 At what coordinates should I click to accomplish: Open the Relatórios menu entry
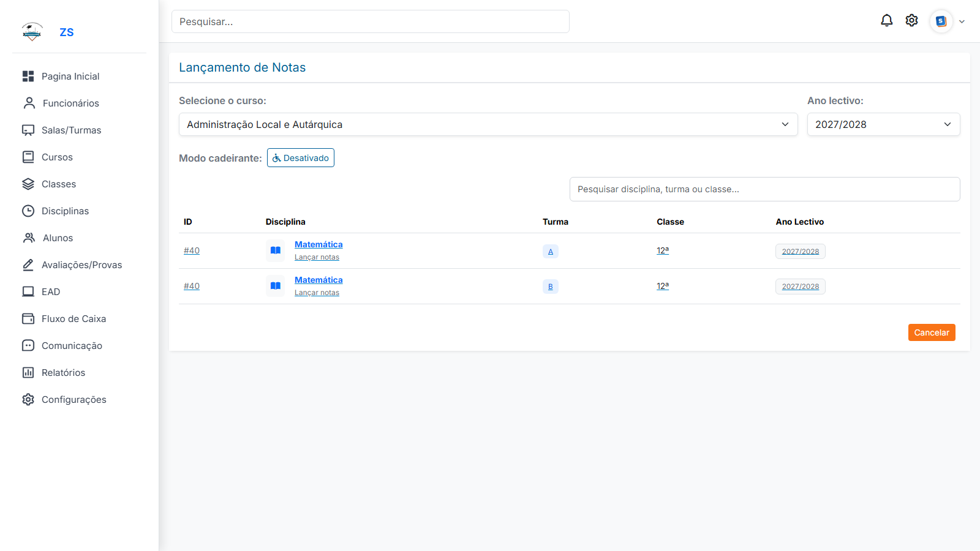63,372
